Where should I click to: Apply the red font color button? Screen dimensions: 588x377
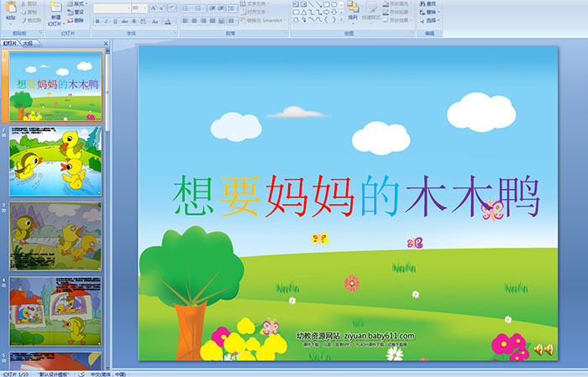(168, 21)
